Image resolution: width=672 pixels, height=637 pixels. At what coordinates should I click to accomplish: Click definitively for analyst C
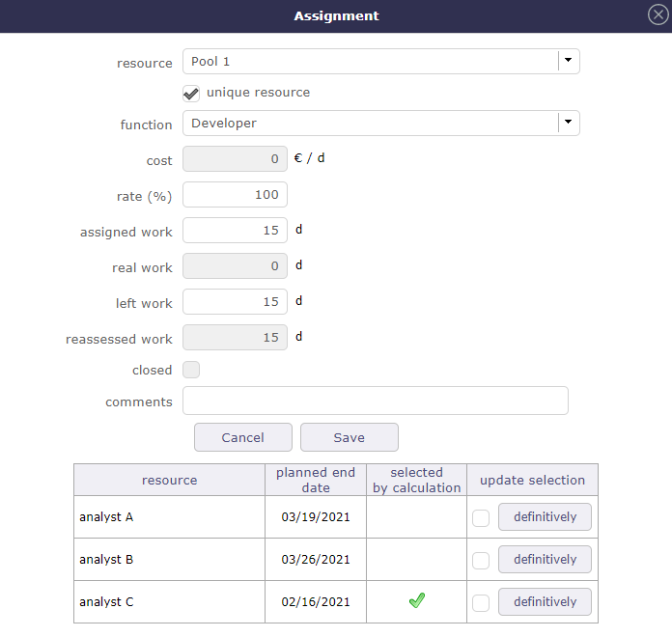click(545, 602)
